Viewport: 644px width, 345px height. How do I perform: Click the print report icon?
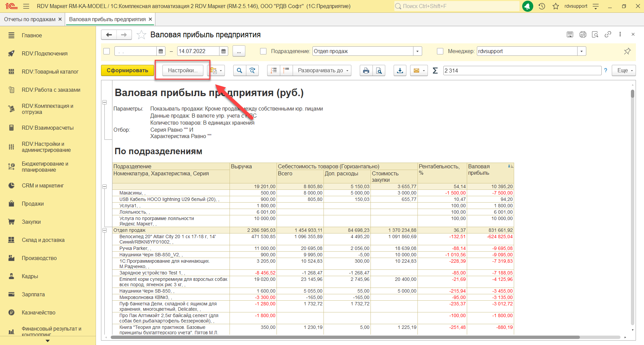tap(366, 71)
